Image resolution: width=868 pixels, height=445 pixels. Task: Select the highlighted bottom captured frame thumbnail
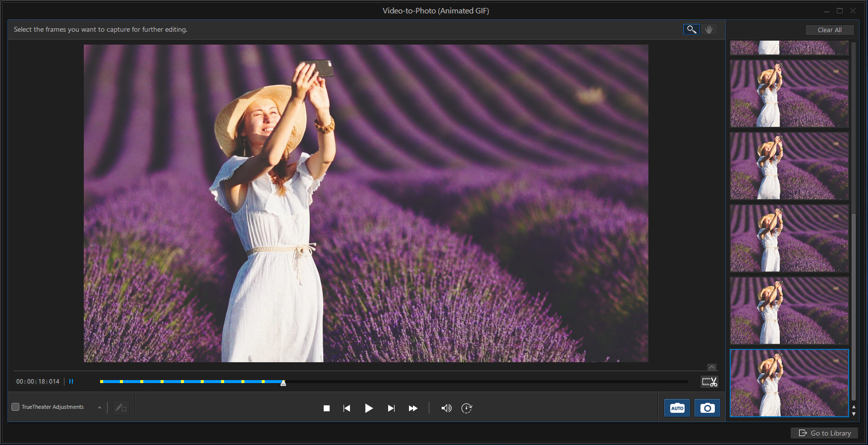pyautogui.click(x=789, y=383)
